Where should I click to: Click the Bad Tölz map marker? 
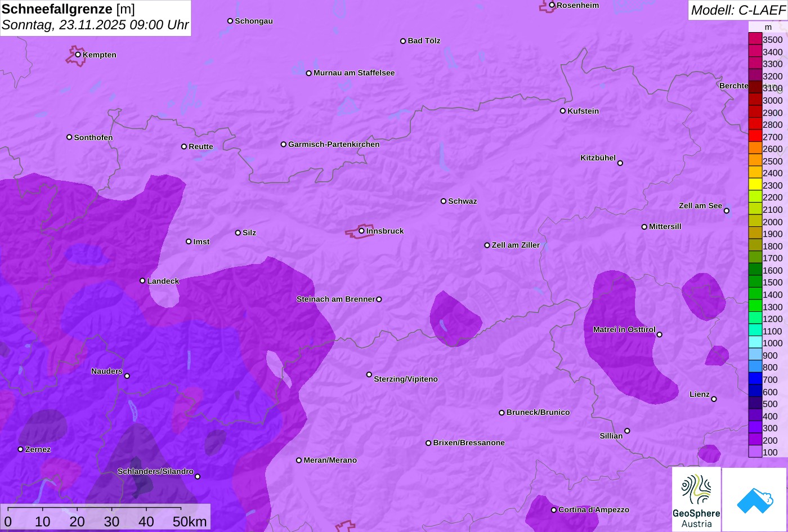click(403, 41)
